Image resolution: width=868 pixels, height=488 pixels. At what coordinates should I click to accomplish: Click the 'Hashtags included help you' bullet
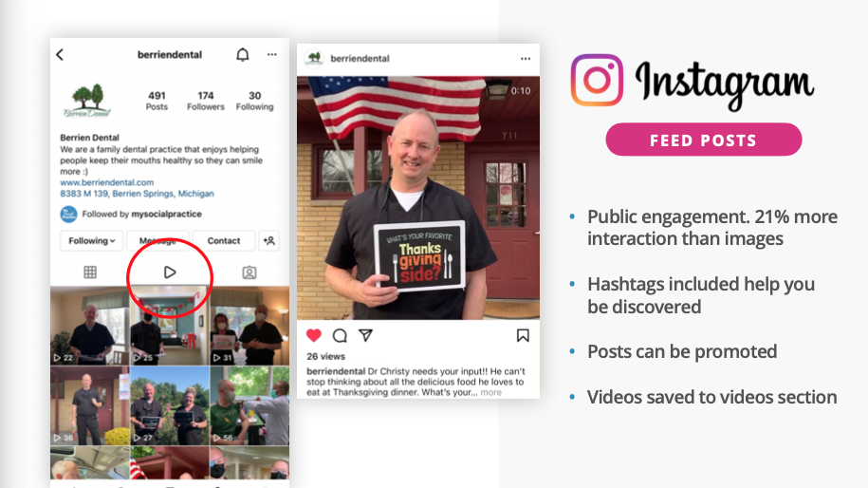pyautogui.click(x=701, y=284)
